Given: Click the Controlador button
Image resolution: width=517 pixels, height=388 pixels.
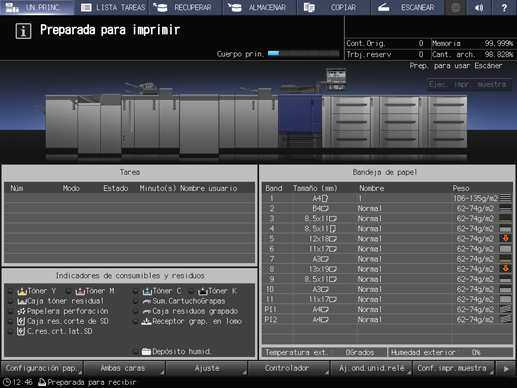Looking at the screenshot, I should coord(287,368).
